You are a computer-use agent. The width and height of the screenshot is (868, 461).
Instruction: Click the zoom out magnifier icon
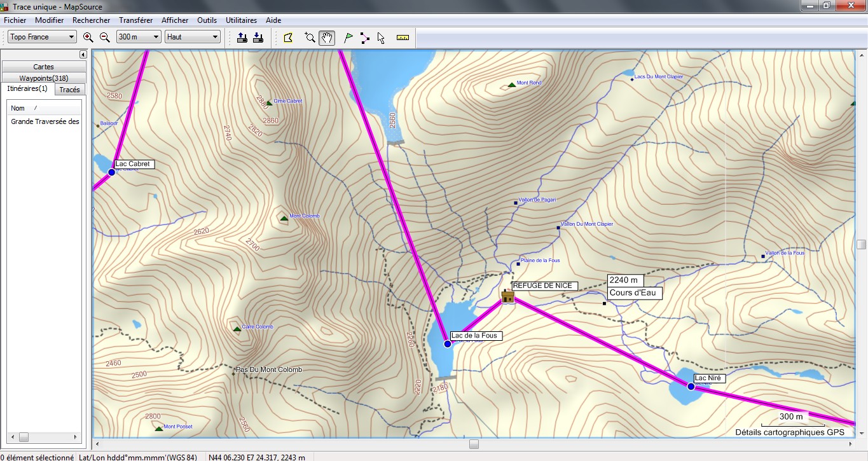105,38
